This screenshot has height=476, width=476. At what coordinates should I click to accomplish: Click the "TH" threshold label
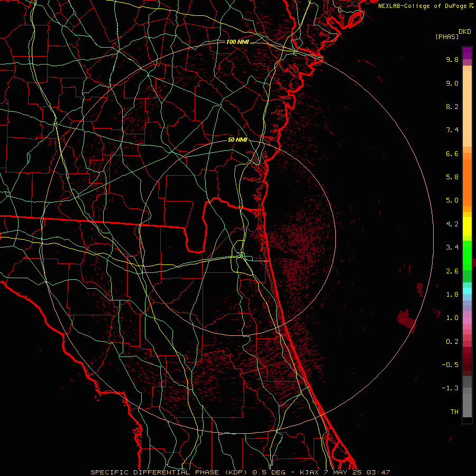click(454, 412)
